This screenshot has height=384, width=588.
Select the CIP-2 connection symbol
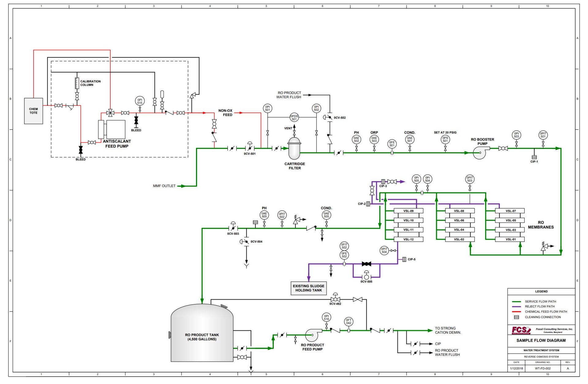pos(368,204)
